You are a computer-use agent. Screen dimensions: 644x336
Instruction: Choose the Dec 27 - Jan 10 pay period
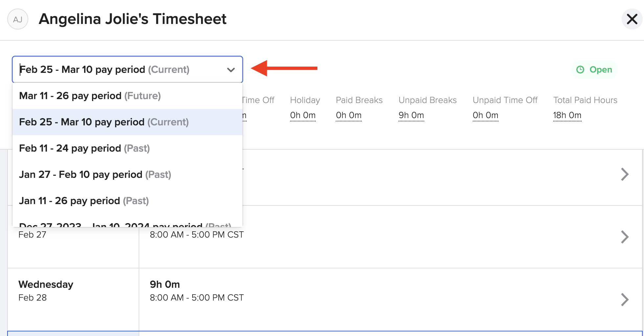tap(125, 225)
